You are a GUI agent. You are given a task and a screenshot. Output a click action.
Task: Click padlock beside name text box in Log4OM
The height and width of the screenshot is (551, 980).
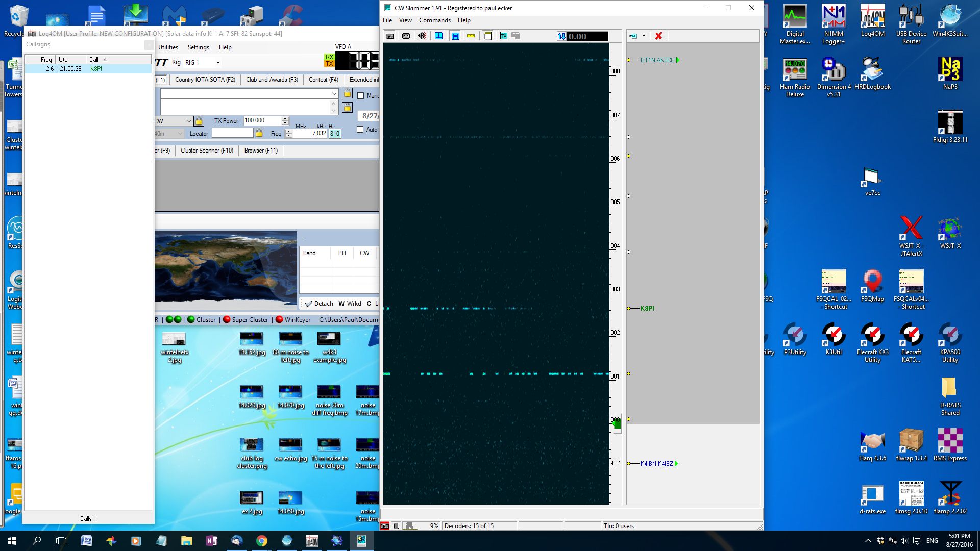coord(347,107)
